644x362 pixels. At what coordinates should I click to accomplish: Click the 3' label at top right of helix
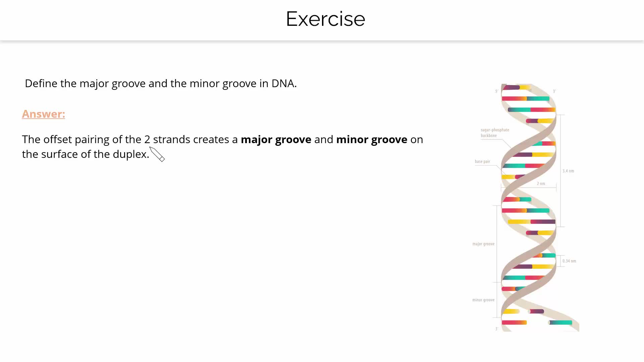pos(554,91)
